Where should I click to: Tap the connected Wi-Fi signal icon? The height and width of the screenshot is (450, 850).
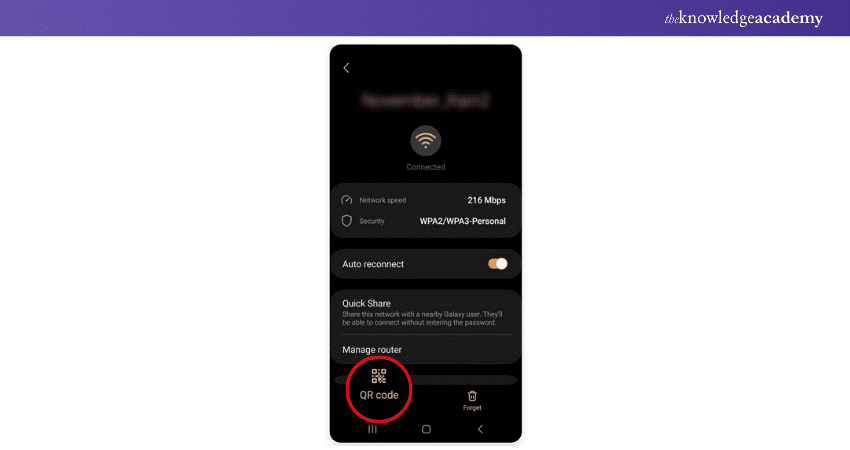[426, 141]
